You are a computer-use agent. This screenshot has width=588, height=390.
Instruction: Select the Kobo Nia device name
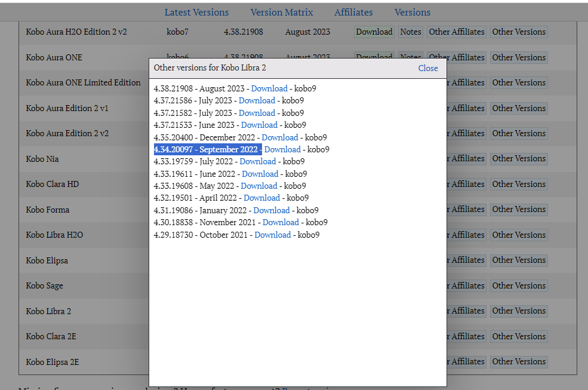point(42,159)
